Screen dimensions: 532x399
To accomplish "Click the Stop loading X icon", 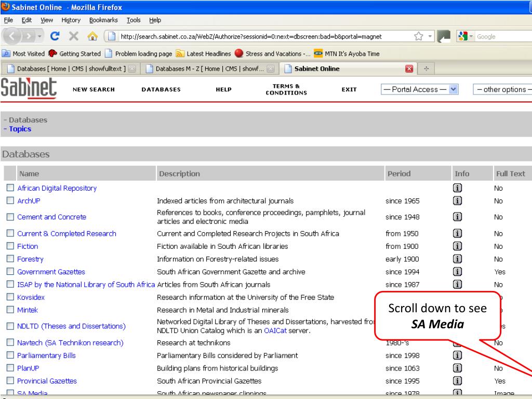I will tap(73, 36).
